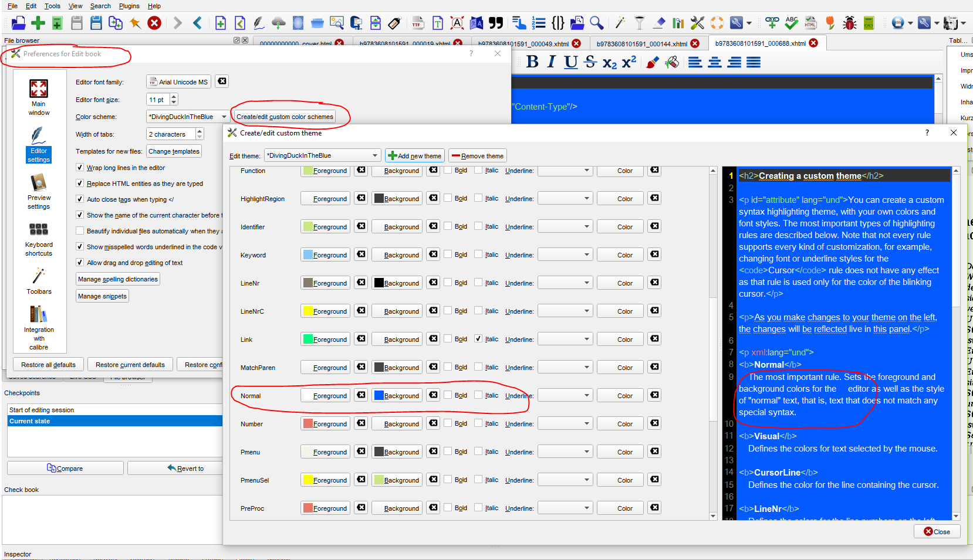Click the paint bucket background color icon
This screenshot has height=560, width=973.
pos(673,62)
